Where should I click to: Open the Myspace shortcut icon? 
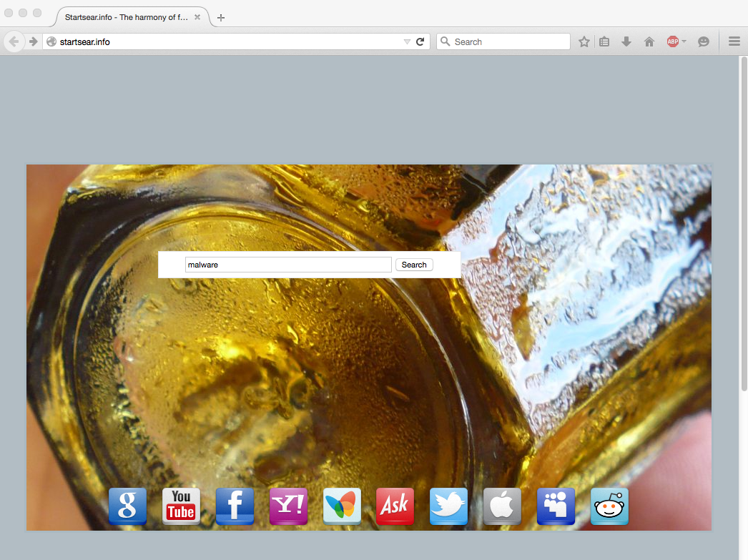pyautogui.click(x=556, y=506)
